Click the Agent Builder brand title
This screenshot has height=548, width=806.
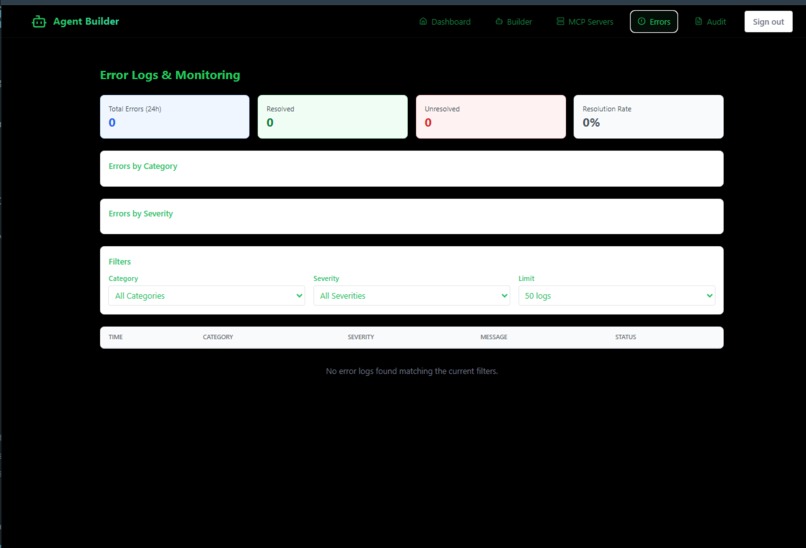86,22
